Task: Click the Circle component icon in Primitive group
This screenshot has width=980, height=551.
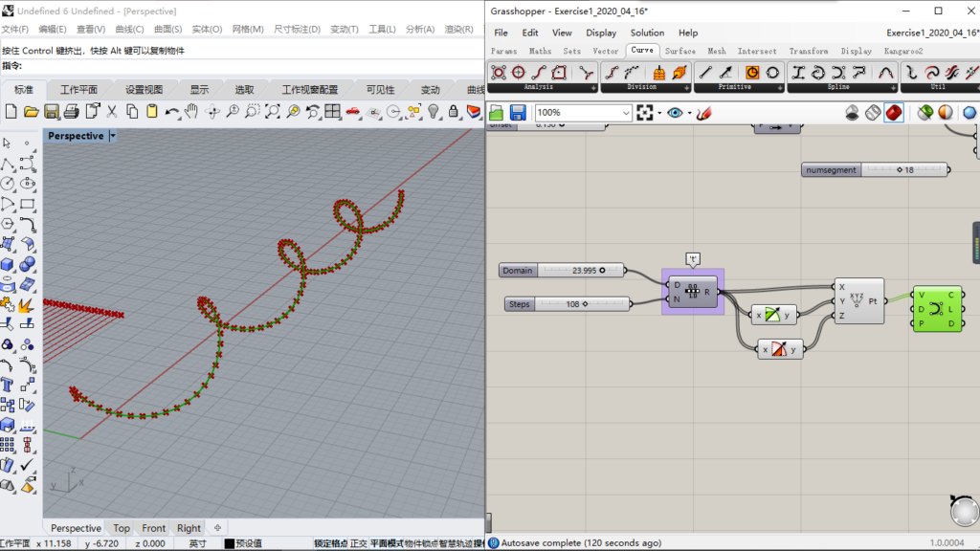Action: 772,73
